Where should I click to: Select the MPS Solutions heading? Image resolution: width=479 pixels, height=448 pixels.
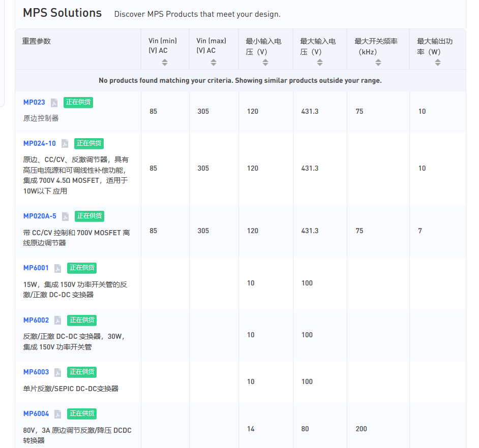63,13
